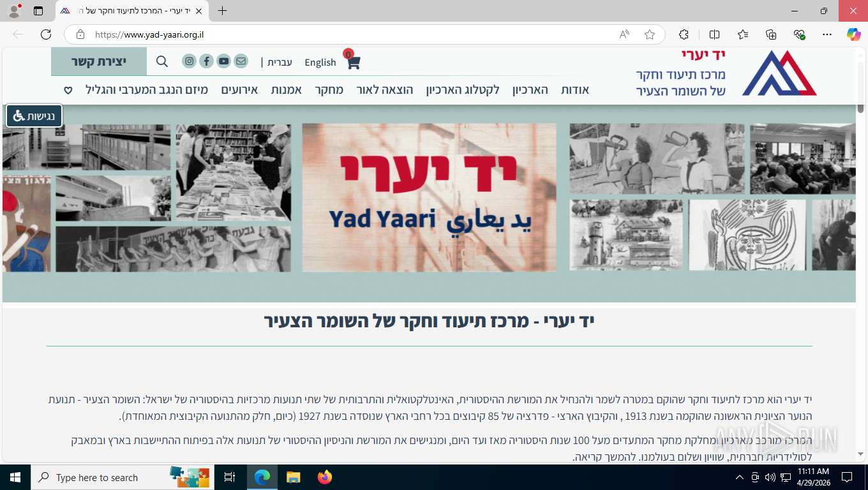The width and height of the screenshot is (868, 490).
Task: Open Browser essentials heart icon
Action: [799, 34]
